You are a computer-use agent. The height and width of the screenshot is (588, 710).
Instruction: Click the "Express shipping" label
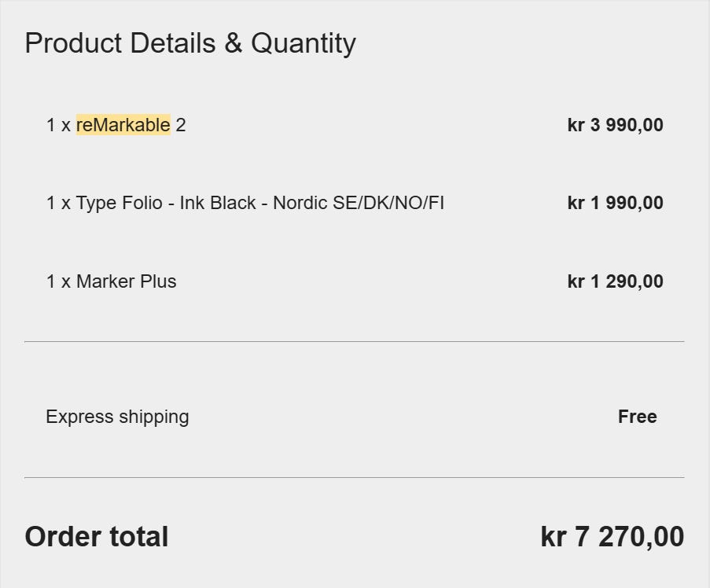click(117, 417)
